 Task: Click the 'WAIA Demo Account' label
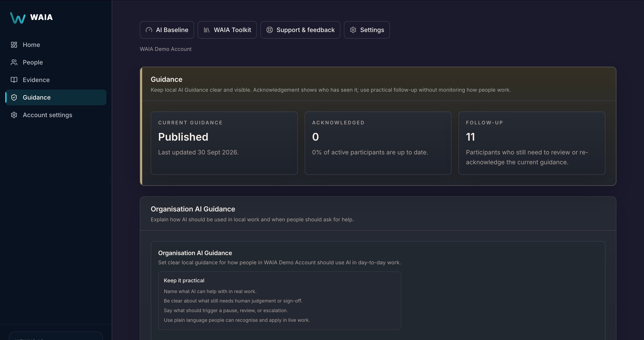point(166,49)
